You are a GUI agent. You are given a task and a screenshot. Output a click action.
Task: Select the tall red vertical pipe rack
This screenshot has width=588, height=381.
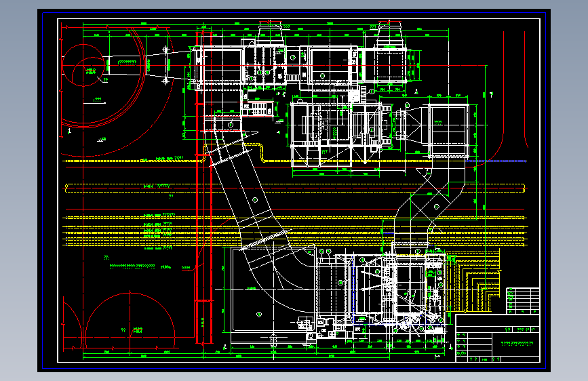click(204, 188)
